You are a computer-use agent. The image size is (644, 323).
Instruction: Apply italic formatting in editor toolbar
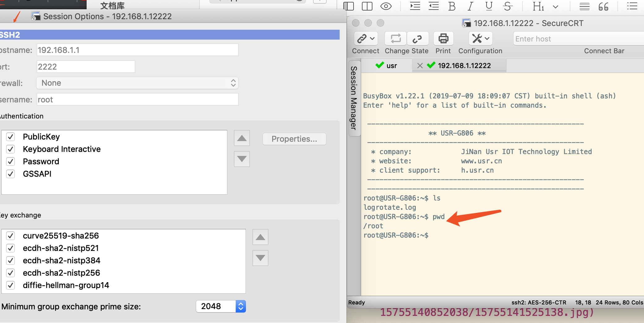point(470,6)
